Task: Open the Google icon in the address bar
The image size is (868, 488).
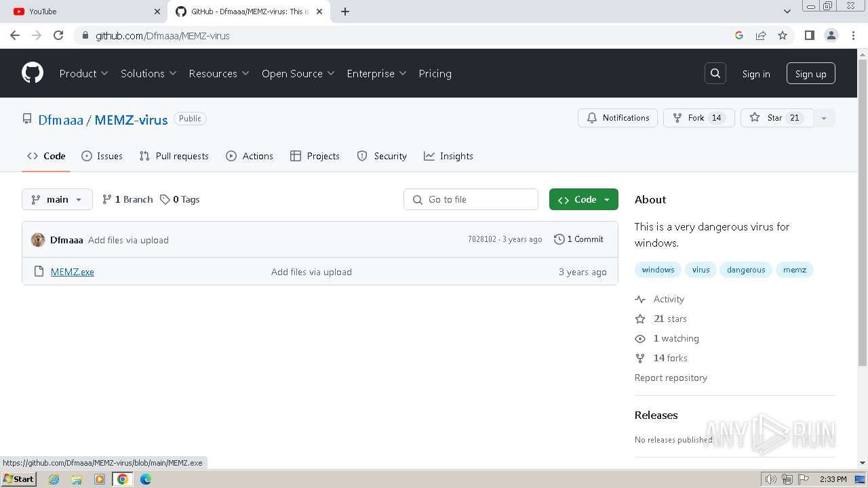Action: [x=739, y=35]
